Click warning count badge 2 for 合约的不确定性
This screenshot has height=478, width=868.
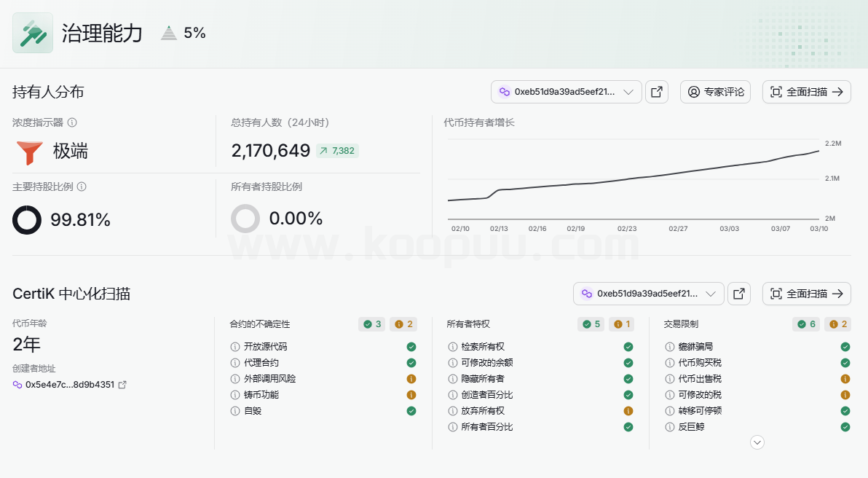(x=403, y=324)
